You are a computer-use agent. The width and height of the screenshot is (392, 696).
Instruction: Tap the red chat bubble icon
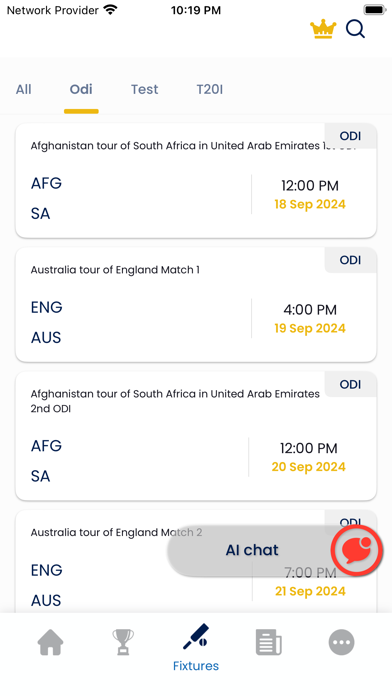click(x=356, y=550)
